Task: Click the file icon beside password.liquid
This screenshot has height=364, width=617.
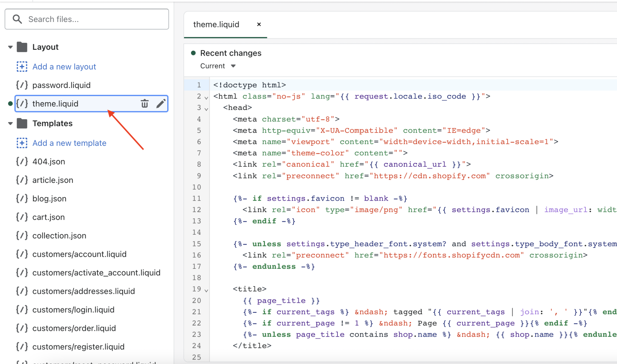Action: 22,85
